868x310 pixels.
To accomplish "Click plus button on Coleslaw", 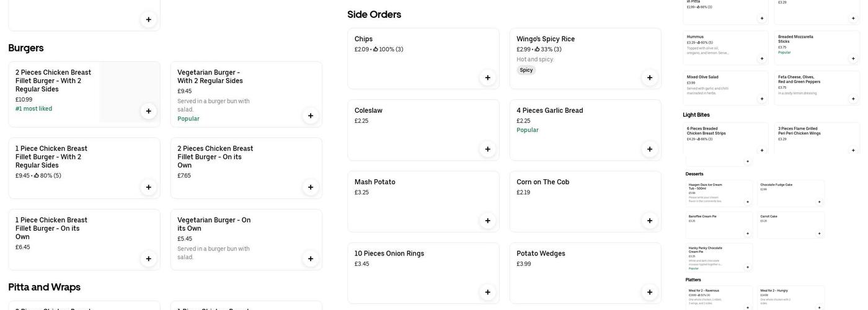I will 487,149.
